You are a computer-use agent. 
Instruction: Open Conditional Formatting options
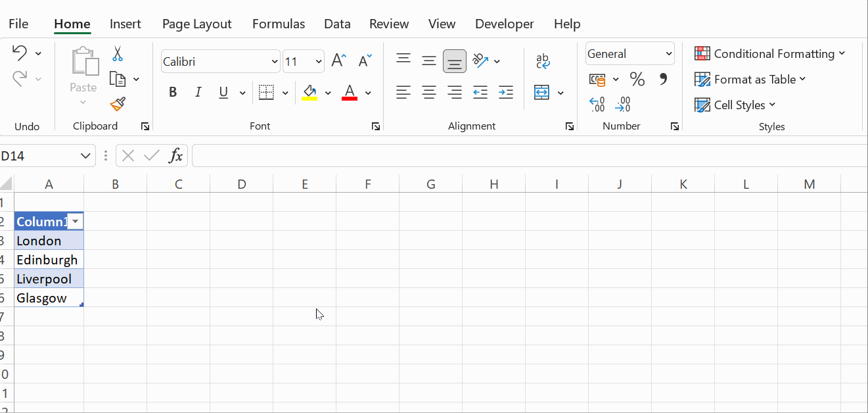(x=770, y=53)
